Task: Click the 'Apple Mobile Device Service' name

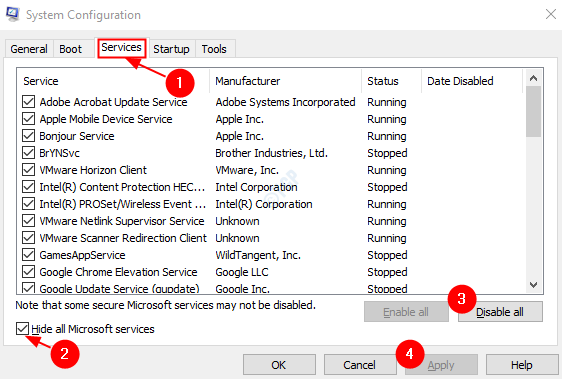Action: [x=106, y=119]
